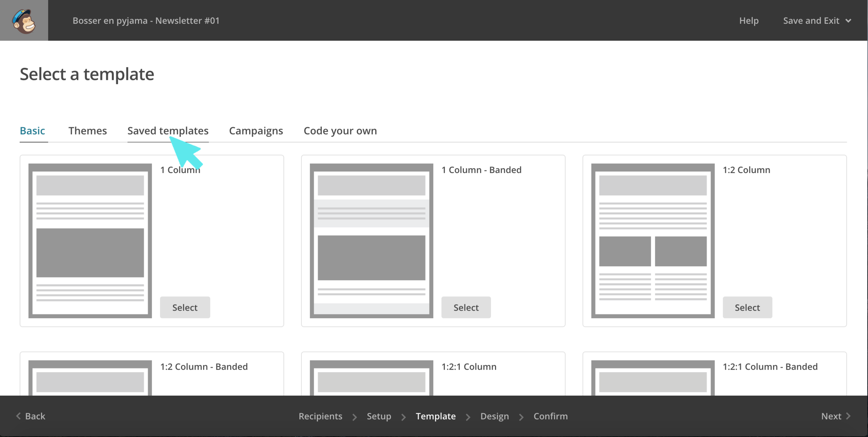Select the Code your own tab
868x437 pixels.
click(x=340, y=131)
